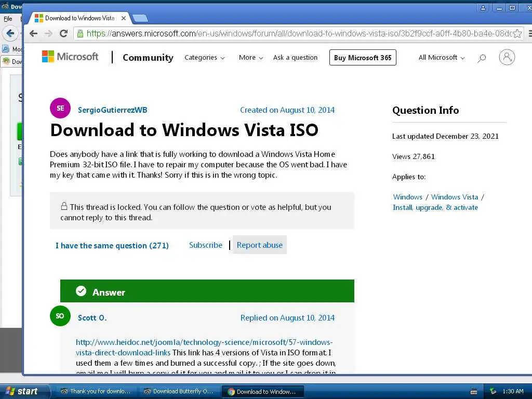This screenshot has width=532, height=399.
Task: Click the Download to Windows Vista ISO heading
Action: click(x=184, y=130)
